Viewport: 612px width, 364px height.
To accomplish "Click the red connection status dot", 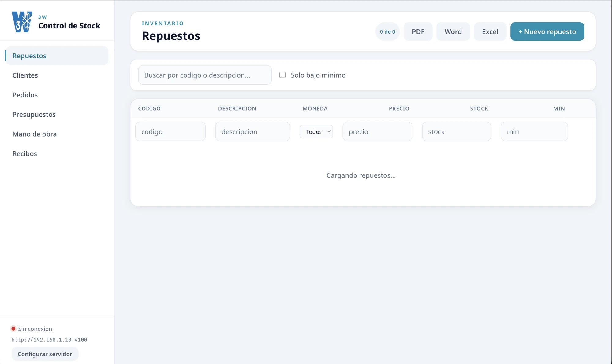I will click(x=13, y=329).
